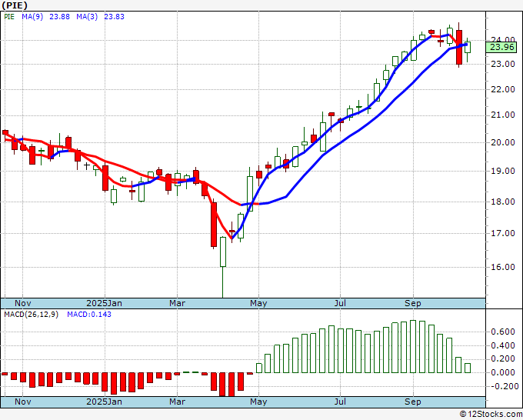Click Mar on the price chart time axis
The image size is (523, 420).
(x=177, y=303)
